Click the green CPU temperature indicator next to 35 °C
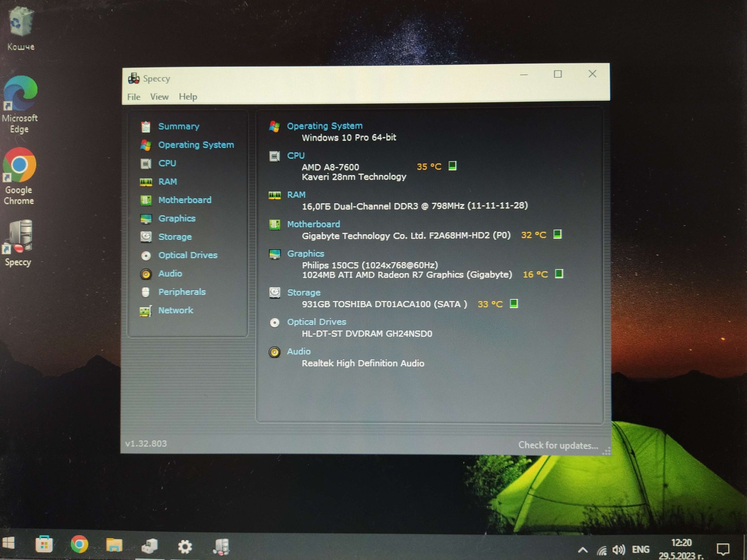The image size is (747, 560). pos(452,165)
